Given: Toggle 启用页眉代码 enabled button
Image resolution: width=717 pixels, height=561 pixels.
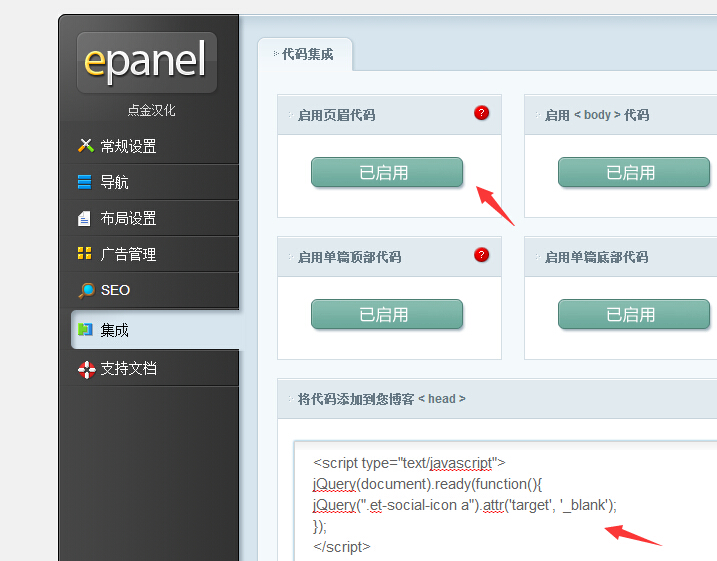Looking at the screenshot, I should pos(387,172).
